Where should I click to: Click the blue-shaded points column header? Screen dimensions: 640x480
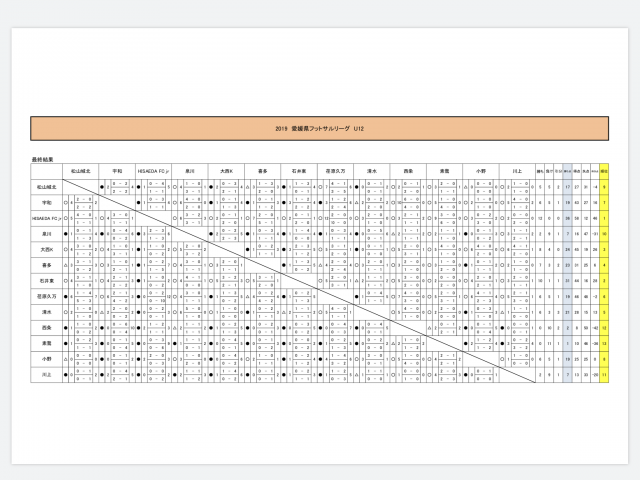tap(568, 171)
